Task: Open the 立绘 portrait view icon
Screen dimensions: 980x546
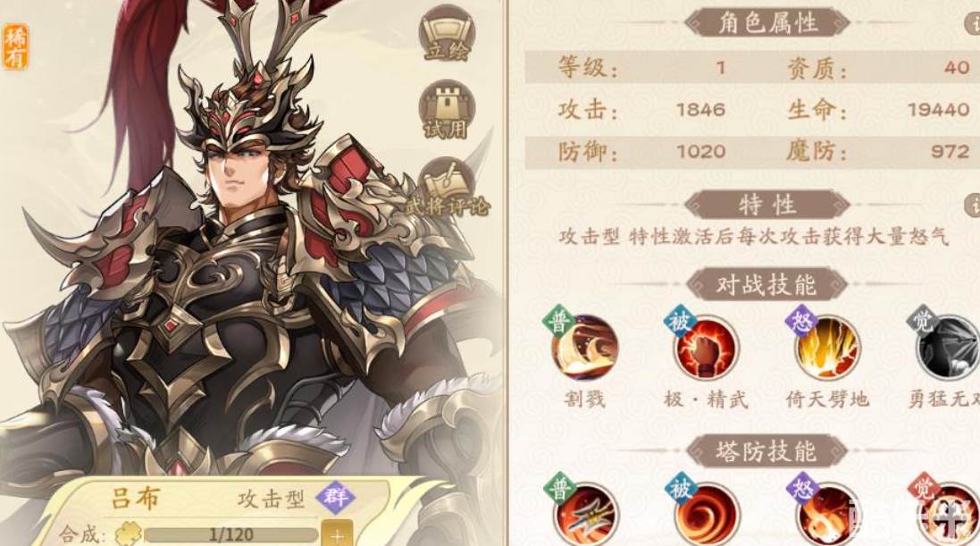Action: coord(447,34)
